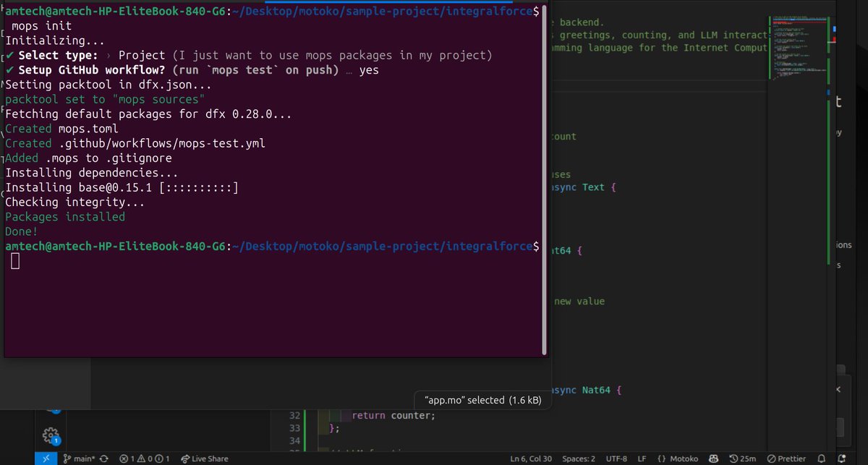The width and height of the screenshot is (868, 465).
Task: Click the 'Done!' line in the terminal
Action: pyautogui.click(x=21, y=231)
